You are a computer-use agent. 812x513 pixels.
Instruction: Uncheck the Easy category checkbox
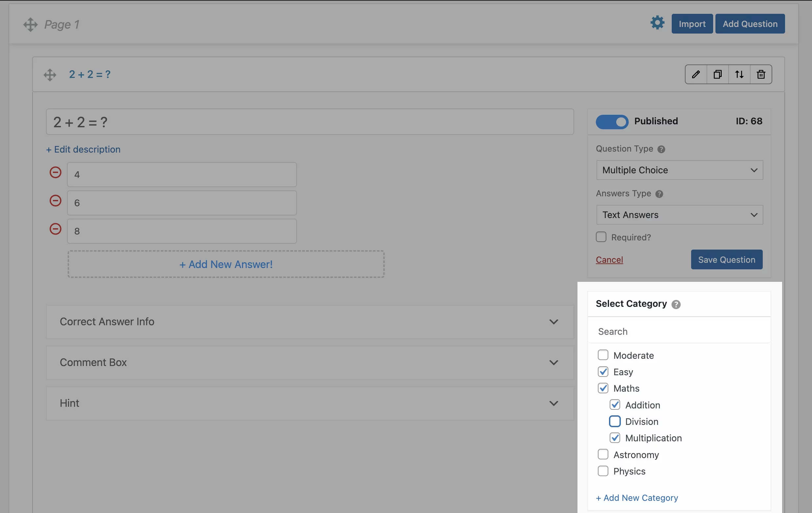(x=603, y=372)
